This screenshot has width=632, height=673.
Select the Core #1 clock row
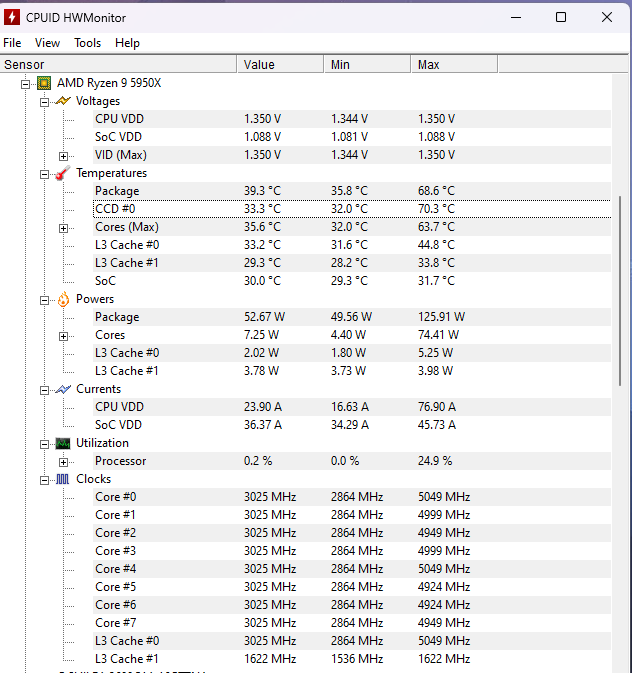352,515
